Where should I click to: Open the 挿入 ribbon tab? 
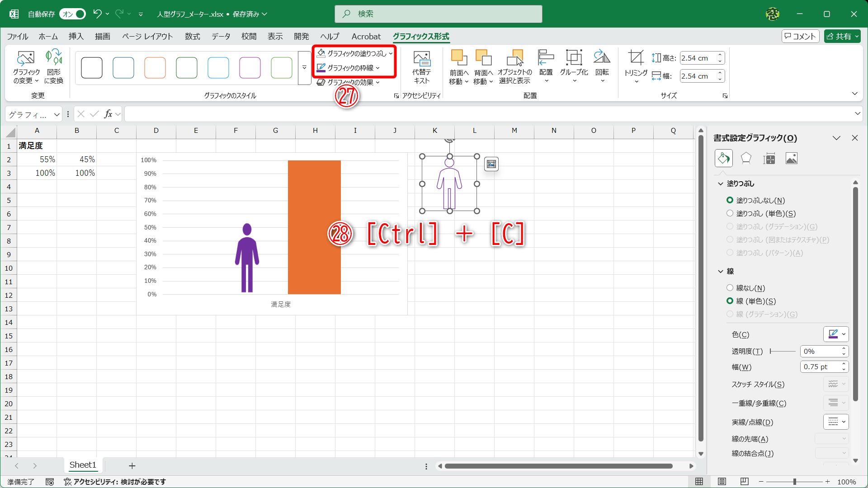tap(76, 36)
